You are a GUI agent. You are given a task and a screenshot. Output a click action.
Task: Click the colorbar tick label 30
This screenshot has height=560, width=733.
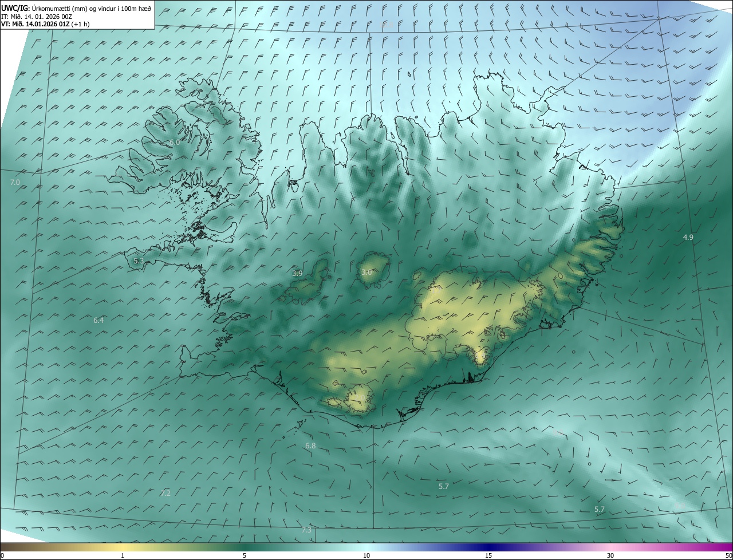(610, 555)
